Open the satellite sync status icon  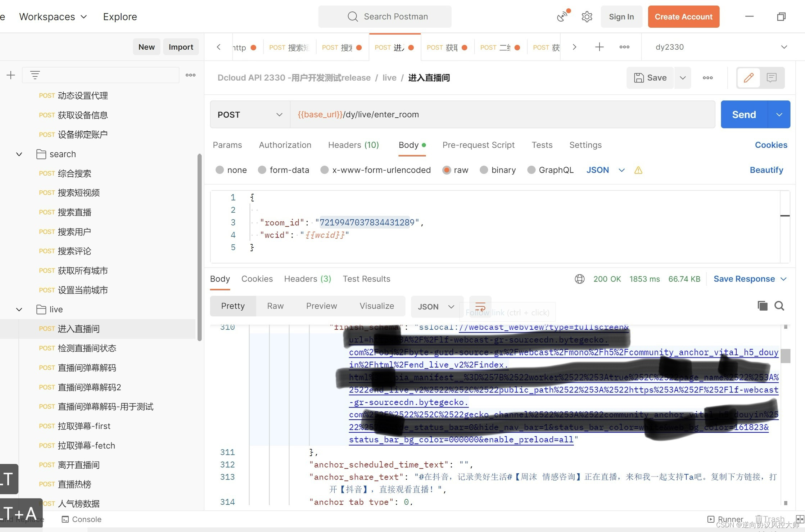(x=563, y=16)
